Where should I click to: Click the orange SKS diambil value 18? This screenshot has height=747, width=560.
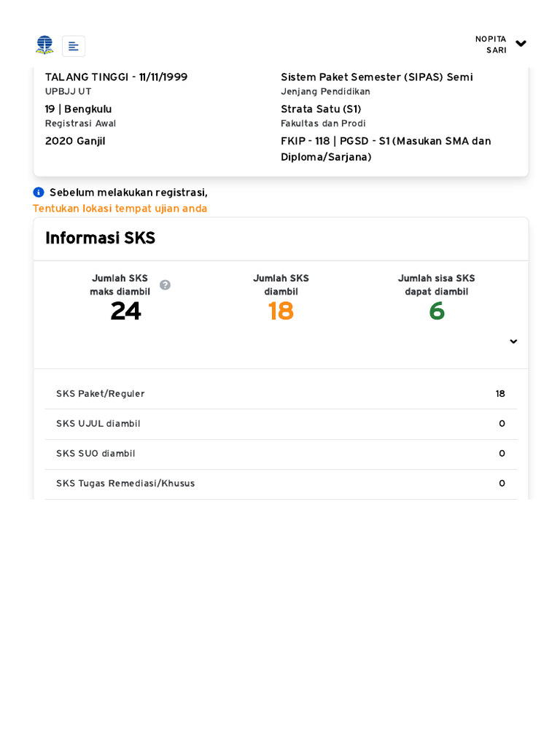pos(281,311)
